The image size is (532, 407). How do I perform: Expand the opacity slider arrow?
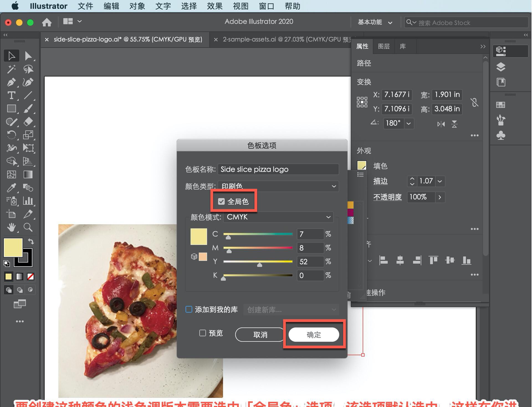click(440, 197)
